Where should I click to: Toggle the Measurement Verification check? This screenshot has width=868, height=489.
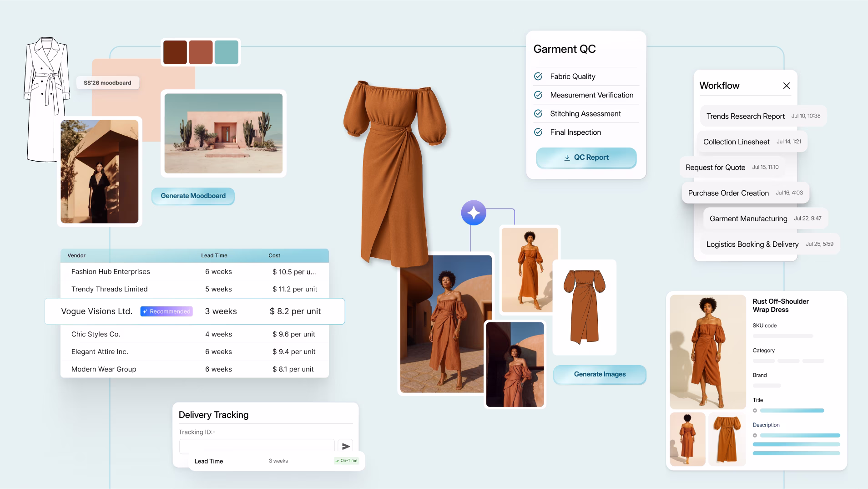538,95
